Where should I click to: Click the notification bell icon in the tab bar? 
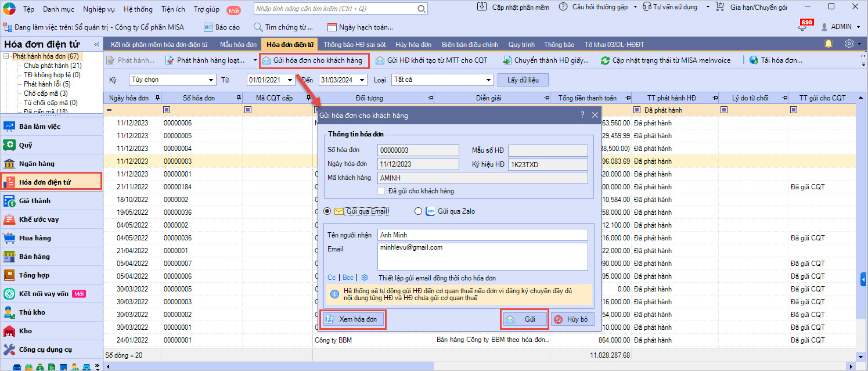click(x=828, y=44)
